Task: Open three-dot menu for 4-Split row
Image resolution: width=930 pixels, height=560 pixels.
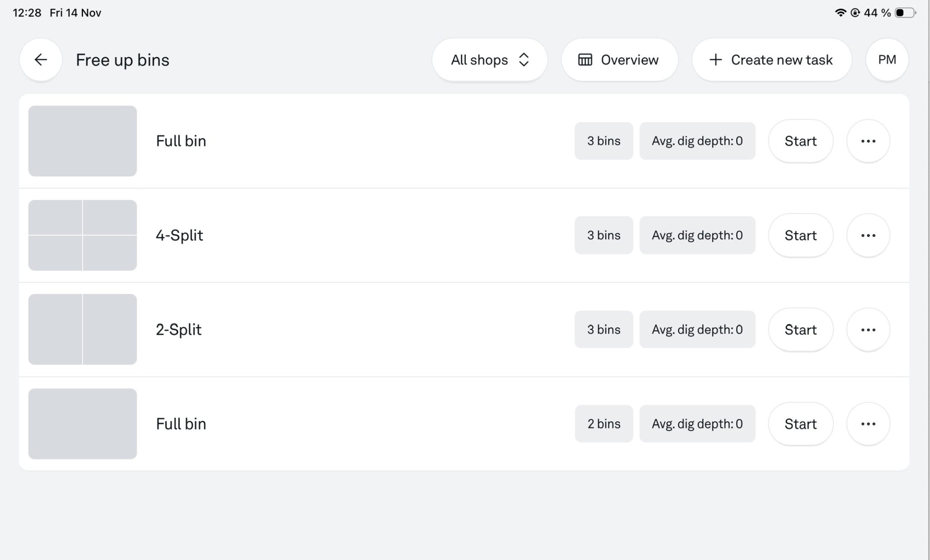Action: click(868, 235)
